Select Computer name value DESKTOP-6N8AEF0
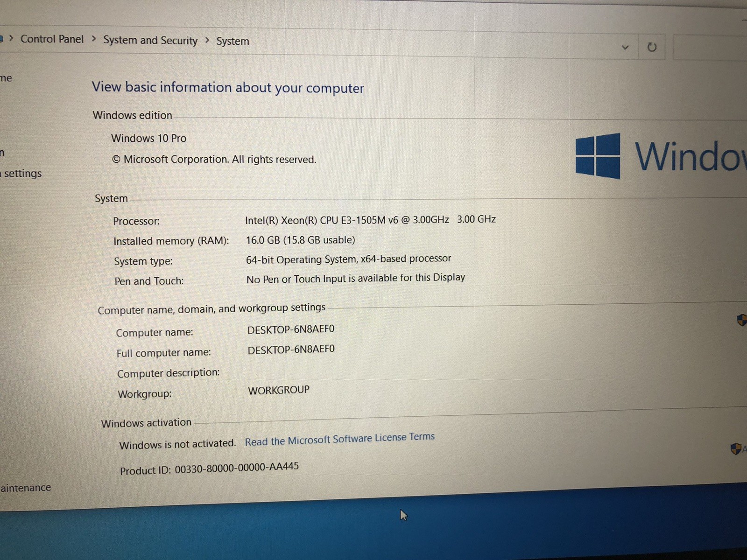Viewport: 747px width, 560px height. coord(291,329)
